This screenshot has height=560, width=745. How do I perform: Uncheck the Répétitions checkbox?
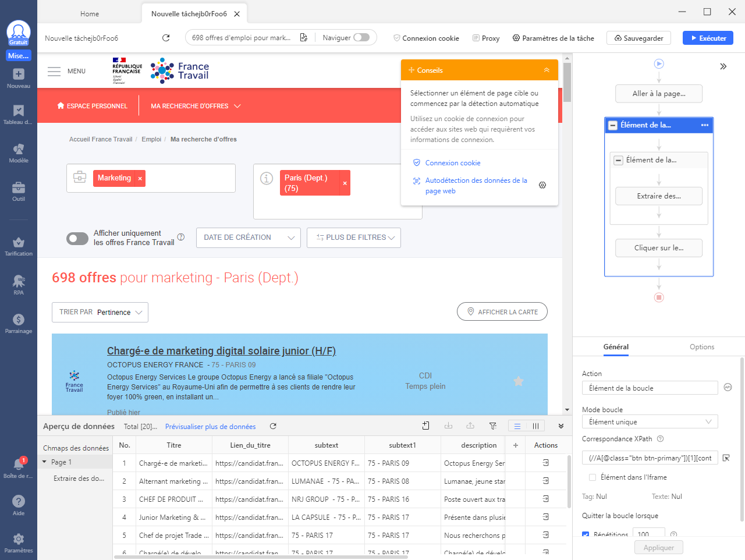coord(586,534)
